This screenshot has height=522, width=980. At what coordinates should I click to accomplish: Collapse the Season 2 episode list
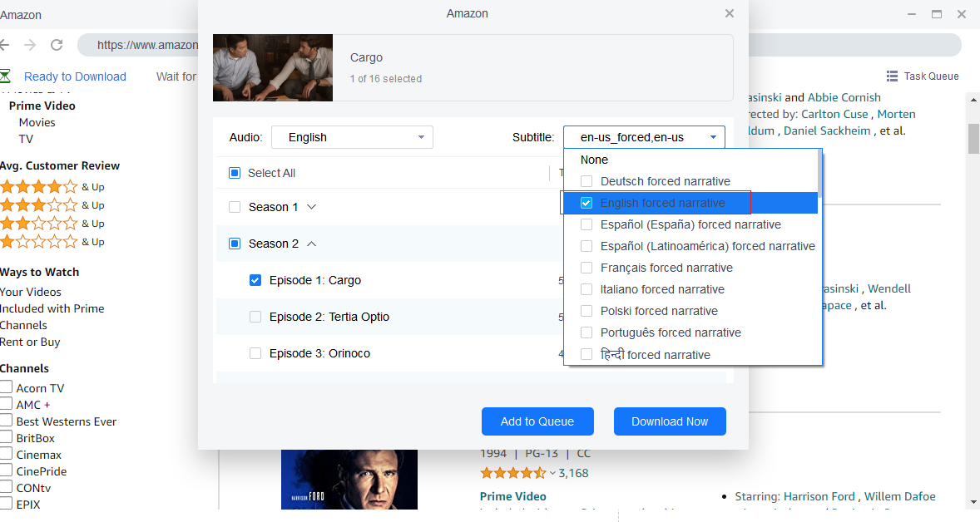(x=312, y=244)
